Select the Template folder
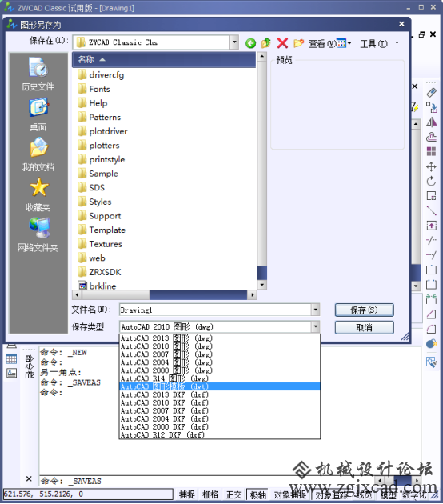Image resolution: width=443 pixels, height=504 pixels. pos(102,230)
